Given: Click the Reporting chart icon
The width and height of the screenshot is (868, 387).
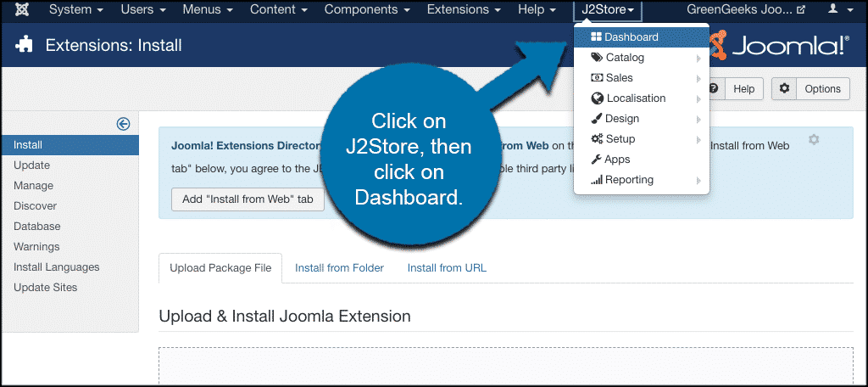Looking at the screenshot, I should [x=597, y=180].
